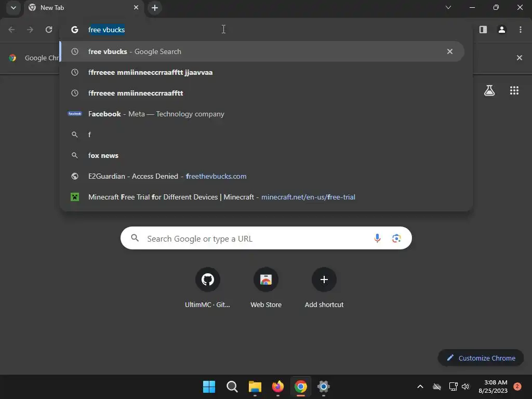
Task: Open Windows taskbar search
Action: pyautogui.click(x=232, y=387)
